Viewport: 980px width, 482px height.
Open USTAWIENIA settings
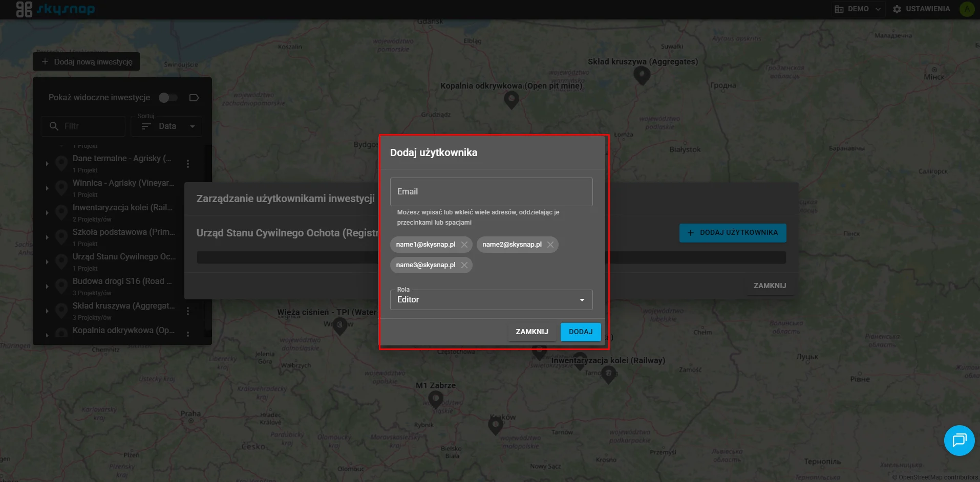point(921,9)
